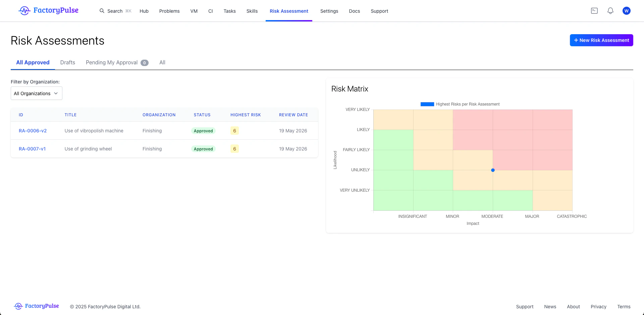Click the FactoryPulse footer logo
Image resolution: width=644 pixels, height=315 pixels.
click(36, 306)
